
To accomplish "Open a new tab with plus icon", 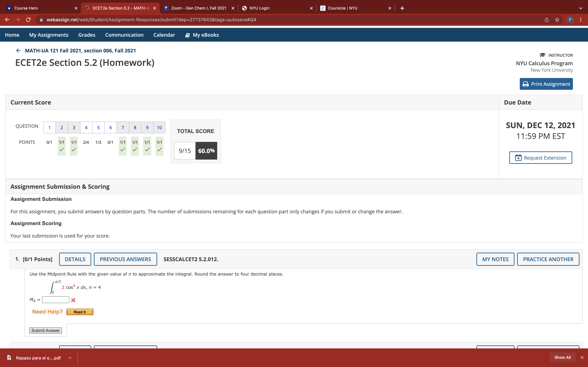I will [x=402, y=8].
